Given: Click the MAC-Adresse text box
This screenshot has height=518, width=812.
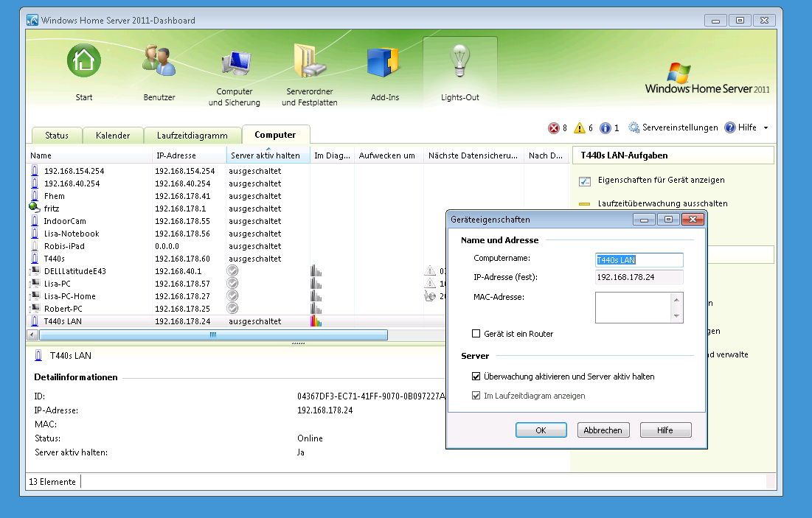Looking at the screenshot, I should pyautogui.click(x=633, y=307).
